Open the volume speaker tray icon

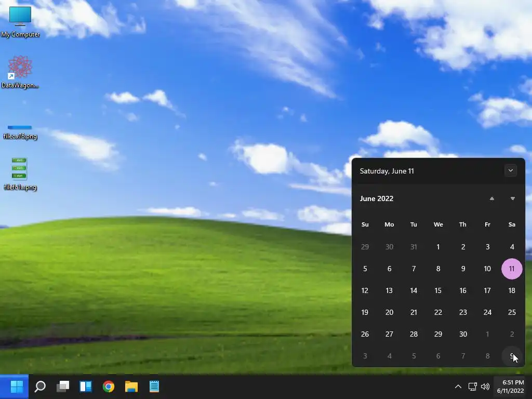point(485,387)
